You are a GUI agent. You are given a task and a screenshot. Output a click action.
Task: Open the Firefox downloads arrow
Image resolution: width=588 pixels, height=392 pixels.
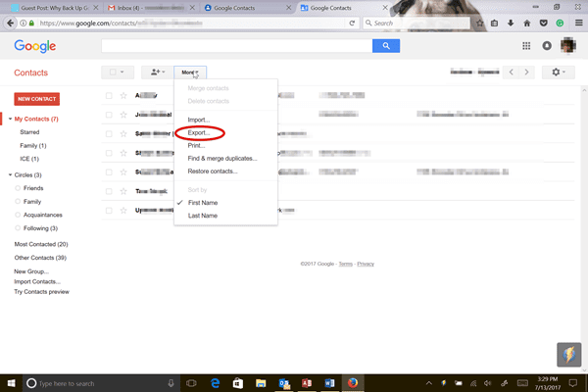pos(511,23)
